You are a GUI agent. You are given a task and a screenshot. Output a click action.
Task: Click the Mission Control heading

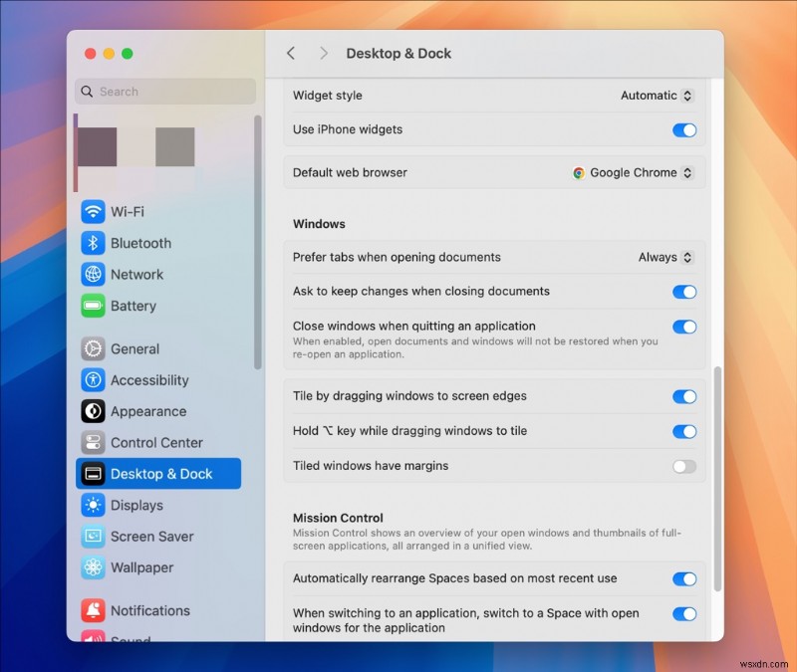[x=338, y=518]
